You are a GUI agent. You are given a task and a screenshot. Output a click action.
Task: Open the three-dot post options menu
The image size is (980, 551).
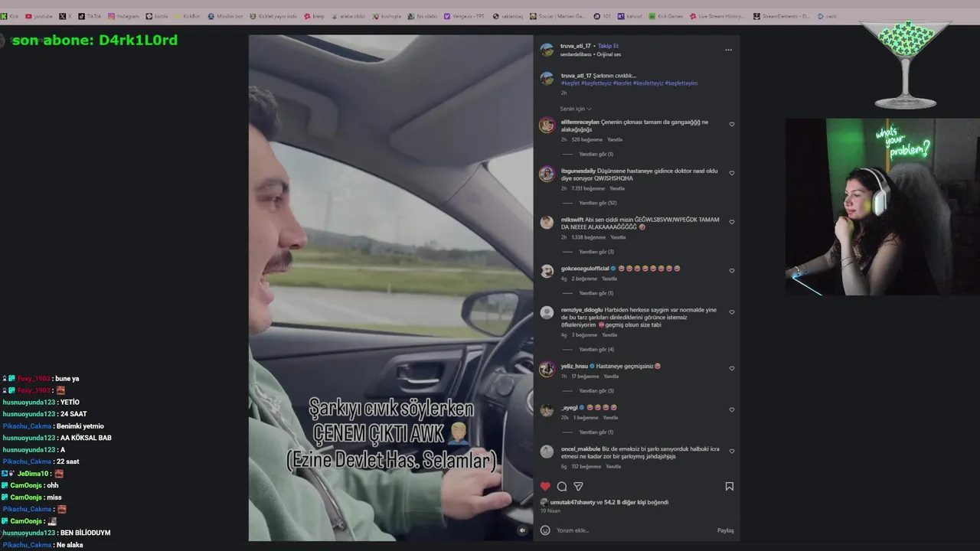coord(728,50)
